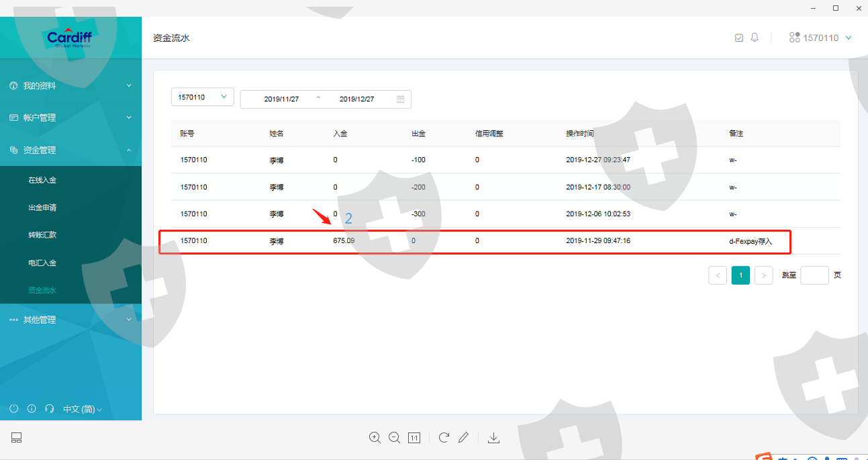Click the w- remark in the -200 row

(x=733, y=187)
